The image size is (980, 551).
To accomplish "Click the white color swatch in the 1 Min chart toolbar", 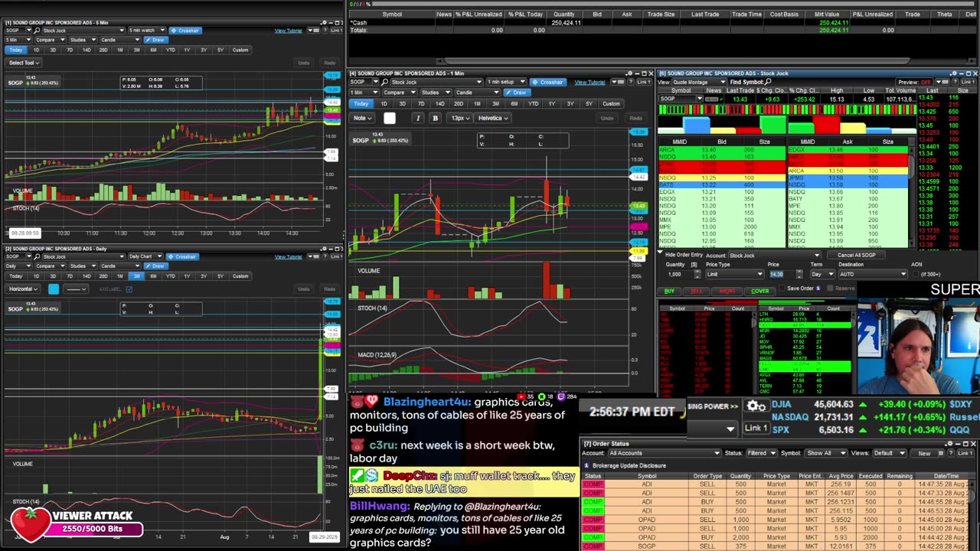I will [x=390, y=118].
